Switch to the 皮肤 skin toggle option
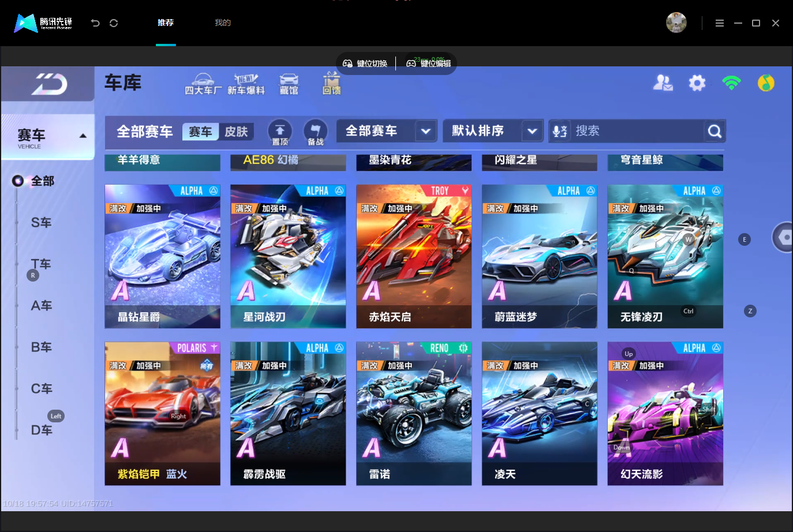The height and width of the screenshot is (532, 793). [236, 132]
